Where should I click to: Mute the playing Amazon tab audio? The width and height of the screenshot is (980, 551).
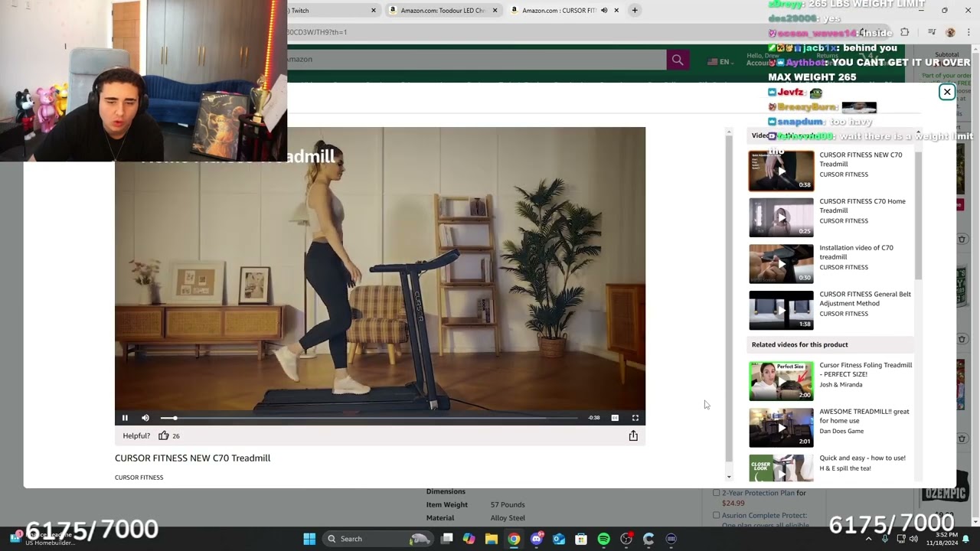604,10
